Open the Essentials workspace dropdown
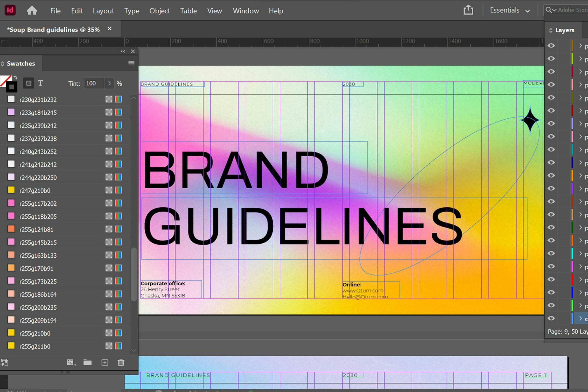The width and height of the screenshot is (588, 392). pos(510,10)
